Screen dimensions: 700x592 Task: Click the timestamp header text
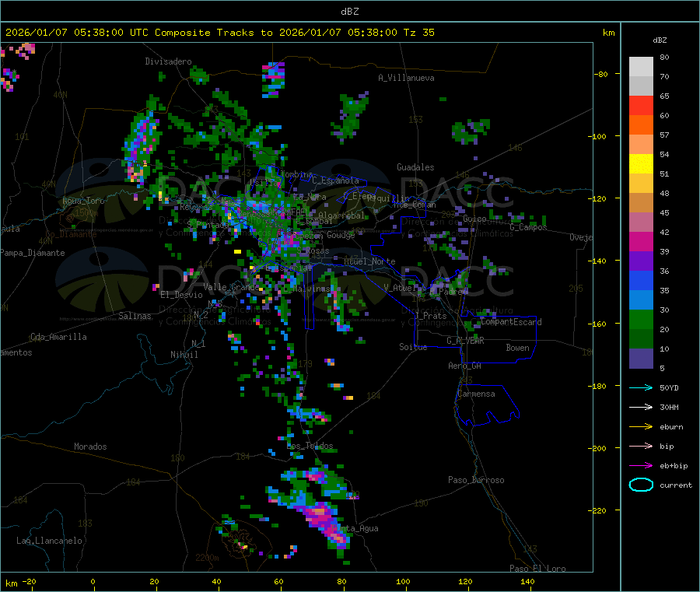[219, 33]
